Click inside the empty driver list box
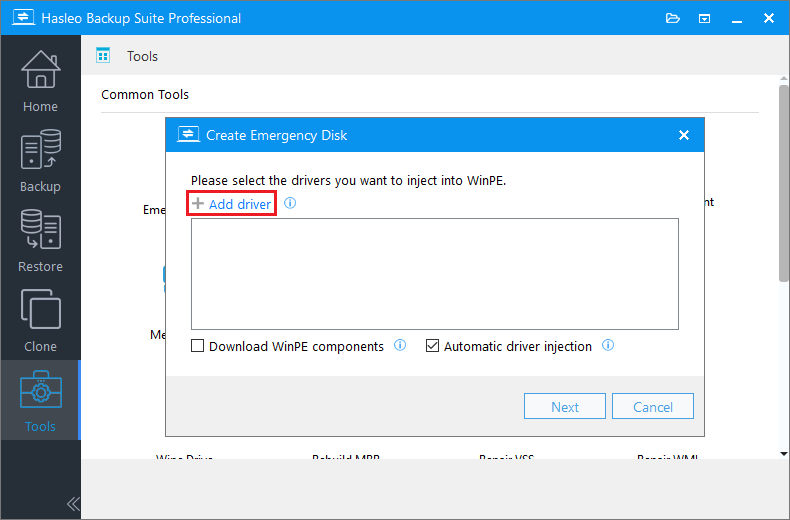The width and height of the screenshot is (790, 520). tap(435, 274)
